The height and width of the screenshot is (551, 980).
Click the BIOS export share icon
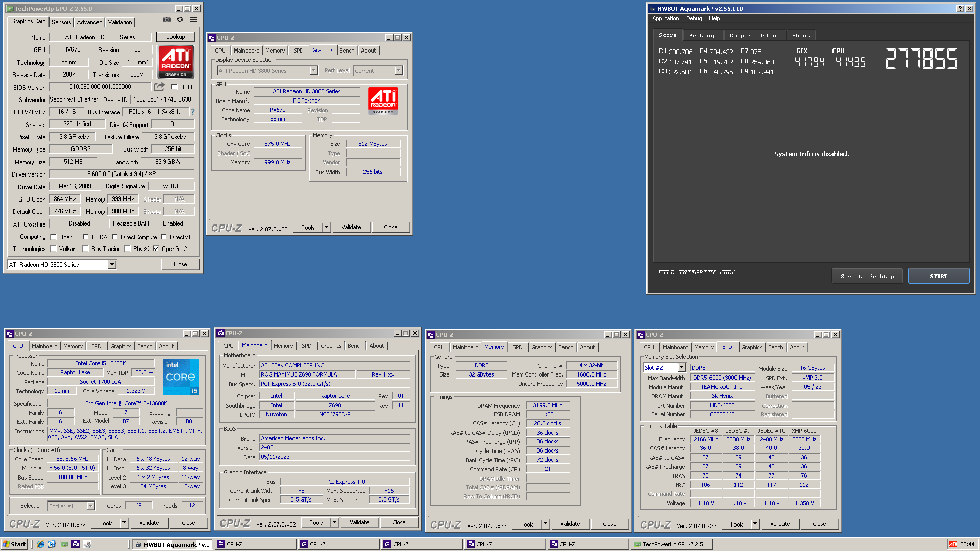160,87
